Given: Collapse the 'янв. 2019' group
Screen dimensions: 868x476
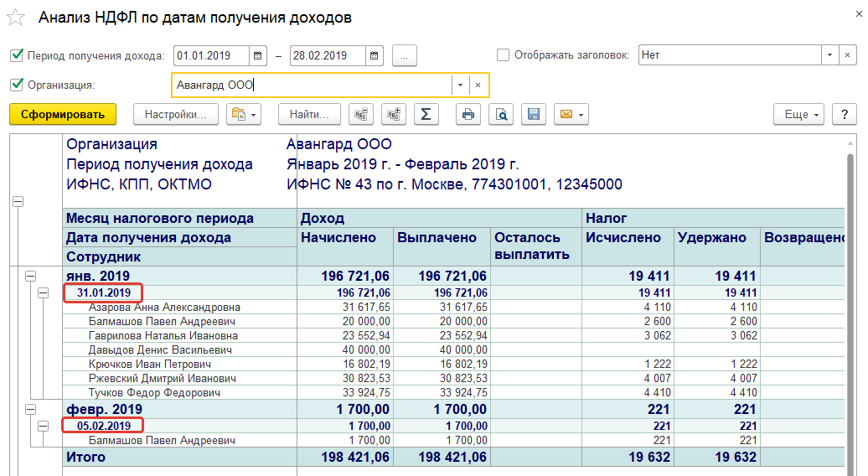Looking at the screenshot, I should (31, 276).
